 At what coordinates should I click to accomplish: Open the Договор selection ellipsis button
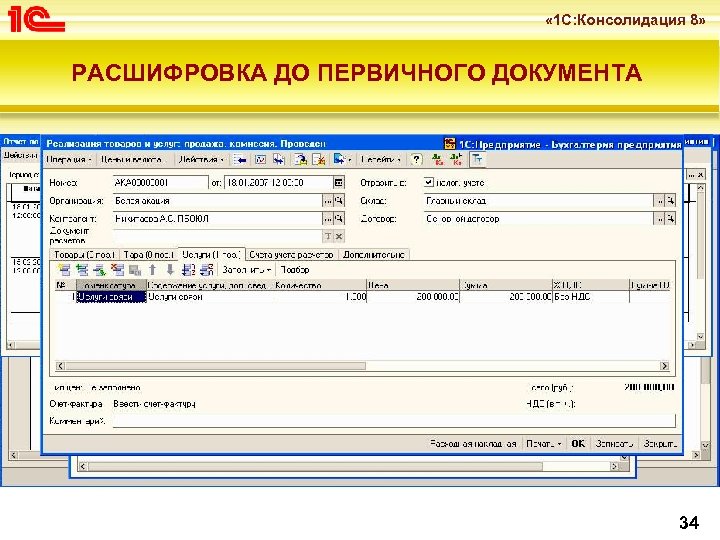tap(659, 219)
